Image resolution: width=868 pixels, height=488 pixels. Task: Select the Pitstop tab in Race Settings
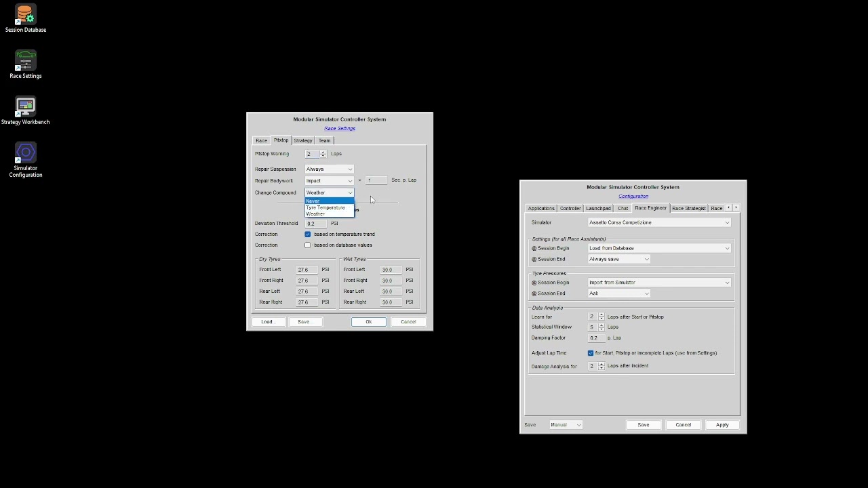pyautogui.click(x=281, y=140)
